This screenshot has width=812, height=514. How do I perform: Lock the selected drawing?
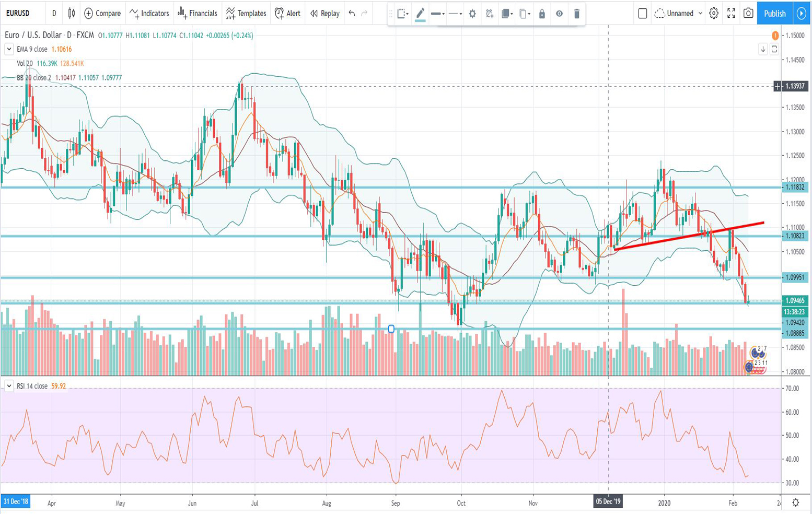coord(542,14)
